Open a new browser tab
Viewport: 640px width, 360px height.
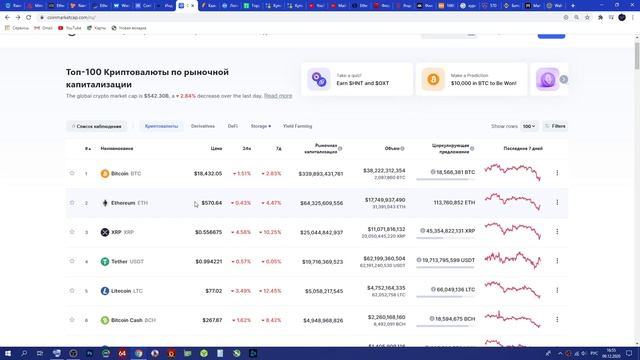(573, 6)
